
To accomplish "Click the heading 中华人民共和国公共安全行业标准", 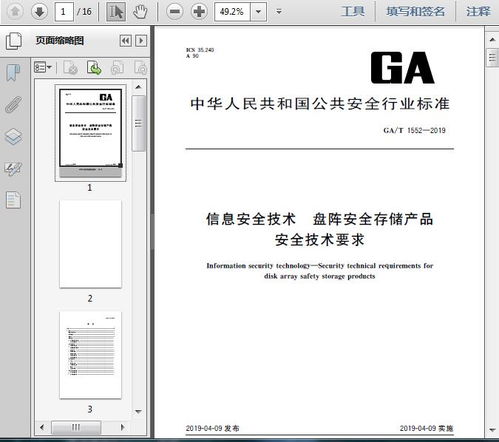I will coord(320,104).
